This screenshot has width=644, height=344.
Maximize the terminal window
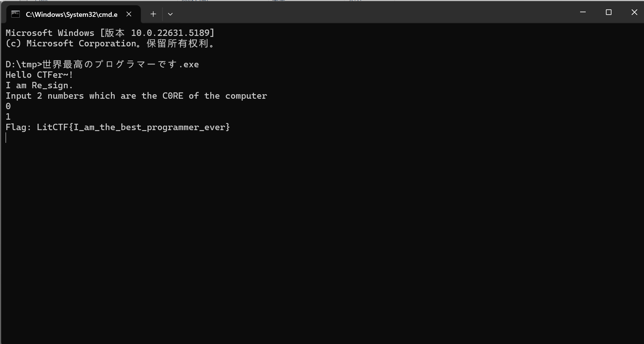coord(609,12)
